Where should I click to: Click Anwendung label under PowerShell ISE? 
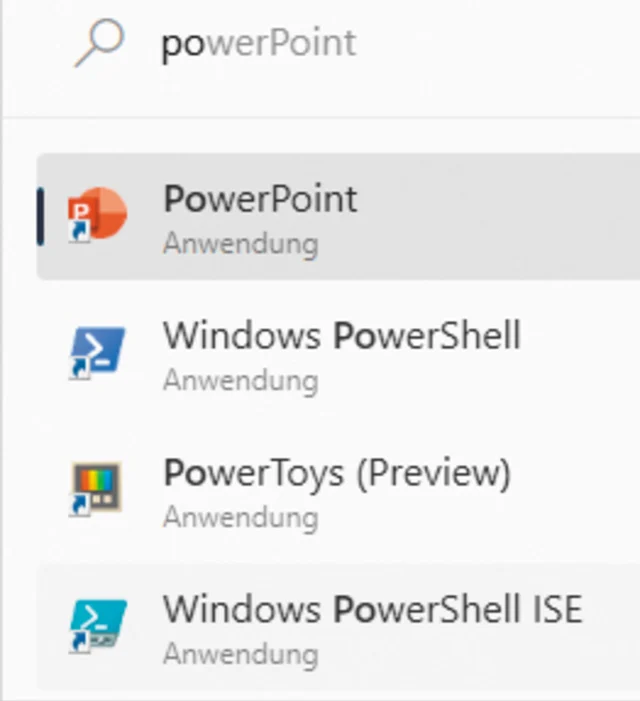tap(240, 654)
